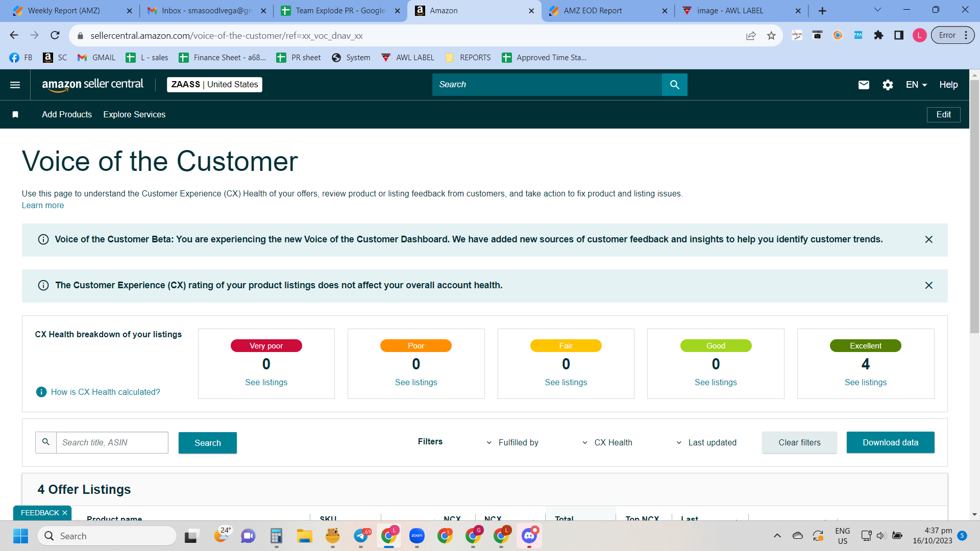Expand the Fulfilled by filter
980x551 pixels.
[512, 442]
